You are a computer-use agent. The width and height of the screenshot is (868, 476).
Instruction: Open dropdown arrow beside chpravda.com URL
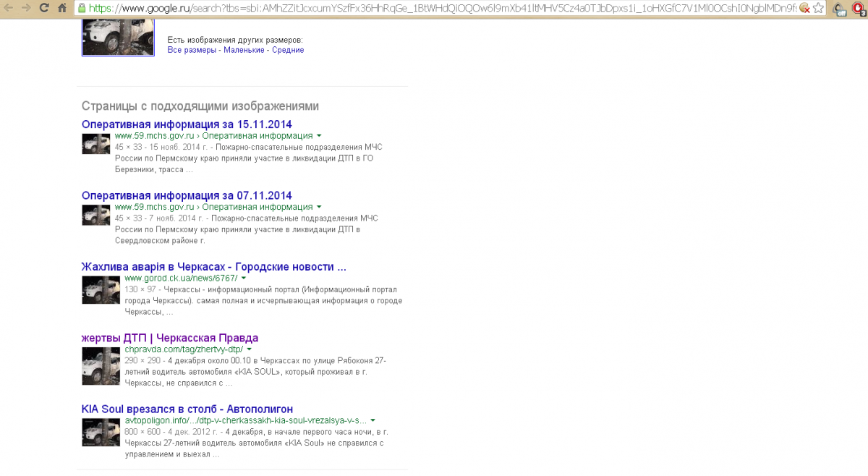[x=250, y=349]
